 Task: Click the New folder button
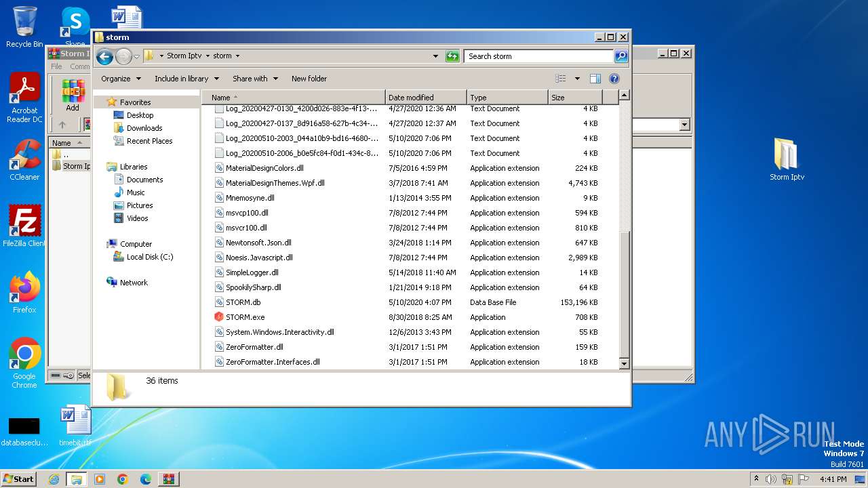[309, 79]
